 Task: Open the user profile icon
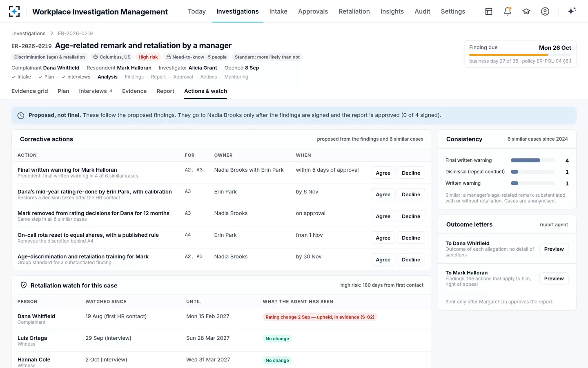pos(545,11)
